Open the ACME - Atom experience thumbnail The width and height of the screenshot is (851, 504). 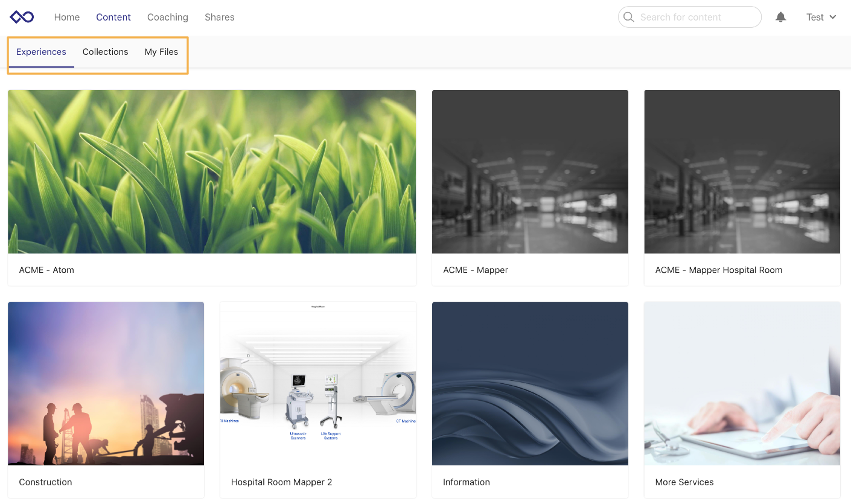pos(211,171)
